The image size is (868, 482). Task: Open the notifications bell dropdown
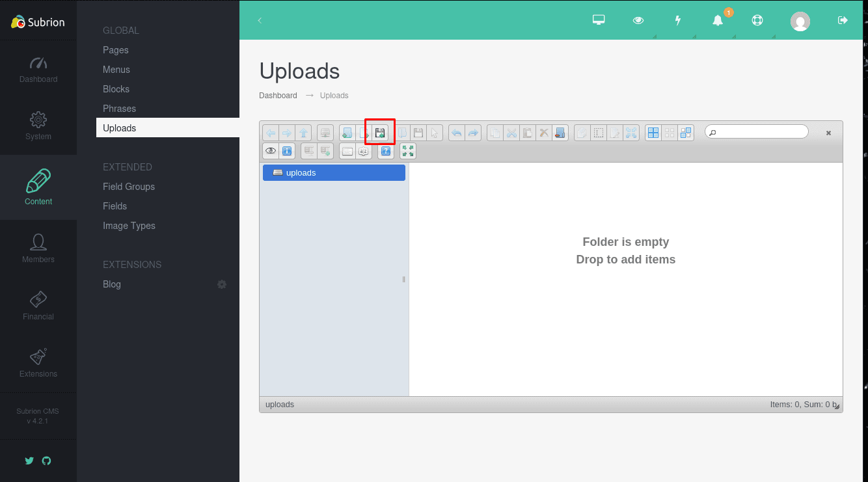pos(718,20)
